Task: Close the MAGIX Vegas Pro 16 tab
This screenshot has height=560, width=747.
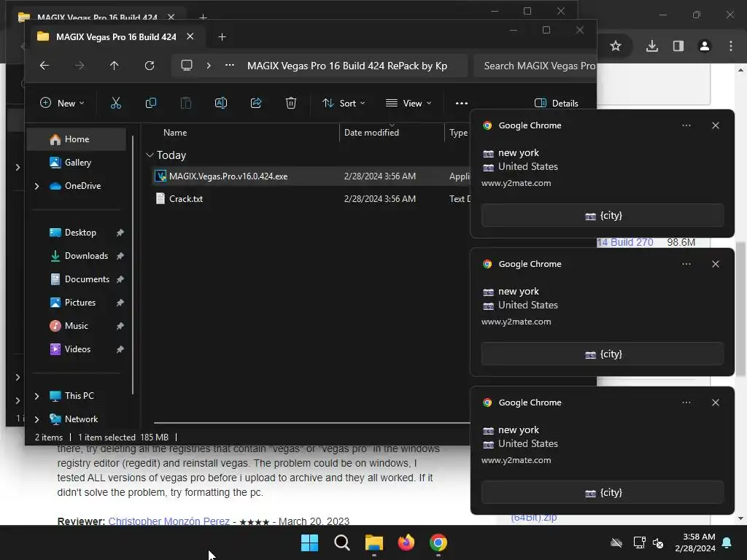Action: pos(190,36)
